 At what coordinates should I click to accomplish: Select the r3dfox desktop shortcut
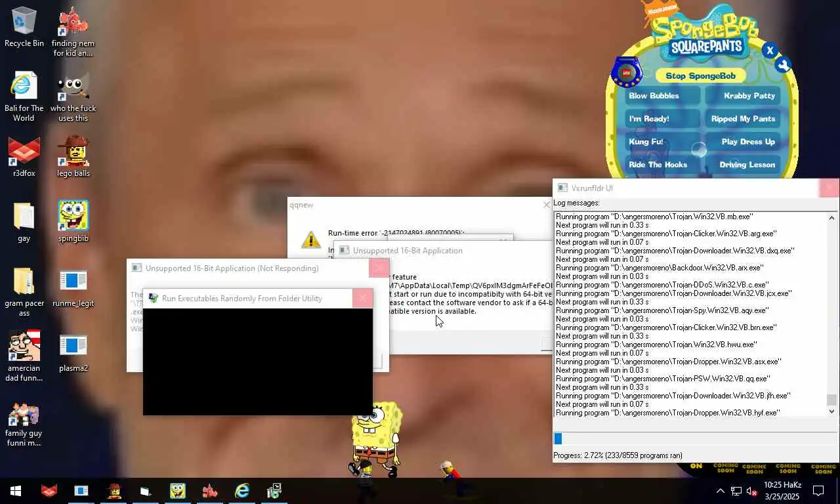(x=24, y=157)
